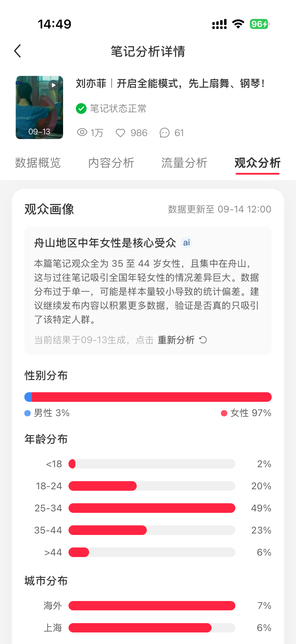The image size is (296, 644).
Task: Tap the heart likes icon
Action: [x=121, y=133]
